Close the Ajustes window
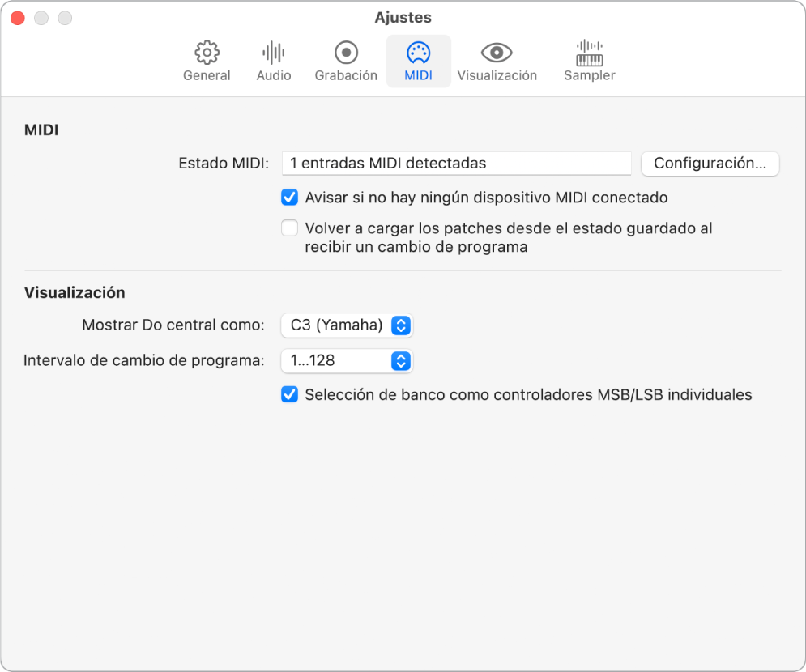 [x=17, y=18]
